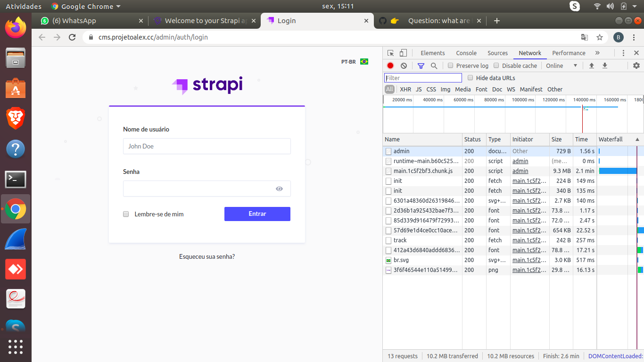Filter requests by Font
644x362 pixels.
pos(481,89)
